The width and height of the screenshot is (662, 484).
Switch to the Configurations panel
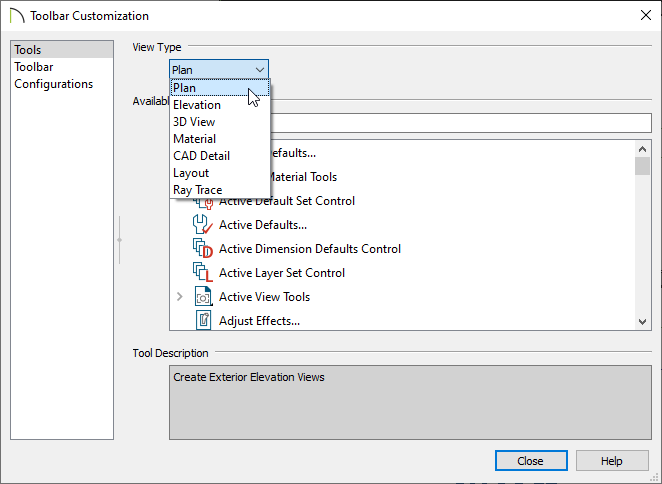pos(62,84)
